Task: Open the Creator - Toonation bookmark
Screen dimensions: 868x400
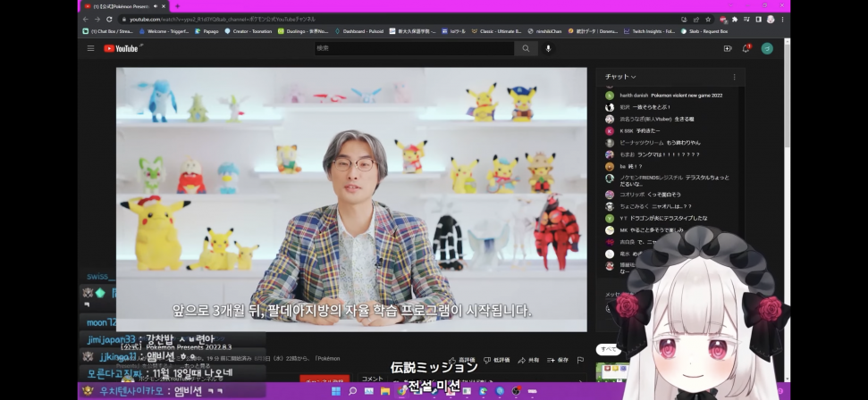Action: point(248,31)
